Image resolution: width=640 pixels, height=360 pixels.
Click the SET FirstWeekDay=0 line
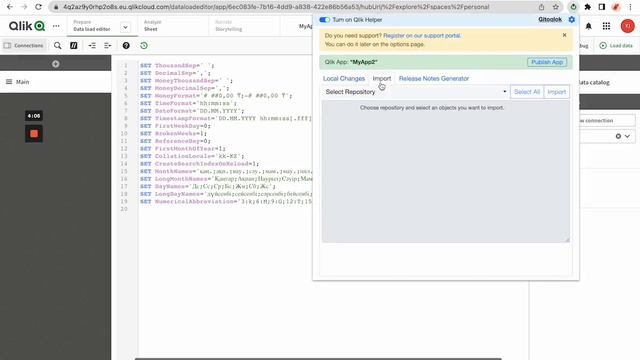tap(176, 126)
